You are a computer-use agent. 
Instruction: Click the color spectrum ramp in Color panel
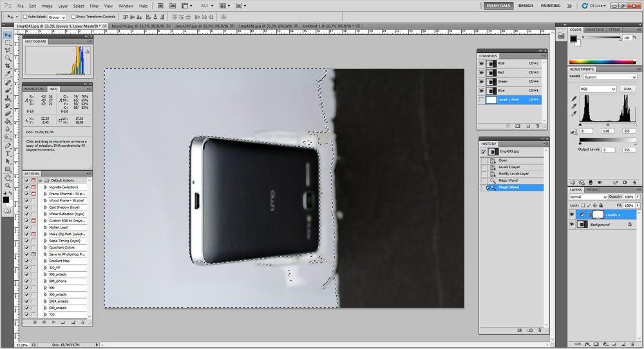tap(602, 62)
